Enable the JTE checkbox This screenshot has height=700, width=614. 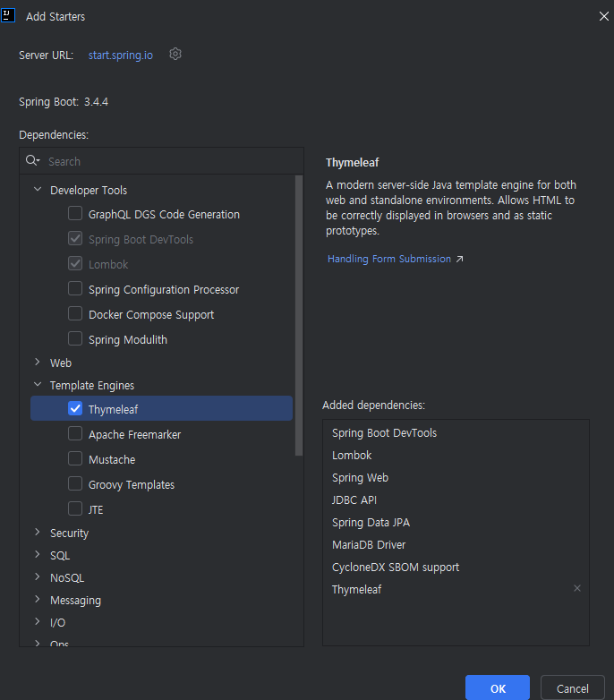[x=75, y=508]
